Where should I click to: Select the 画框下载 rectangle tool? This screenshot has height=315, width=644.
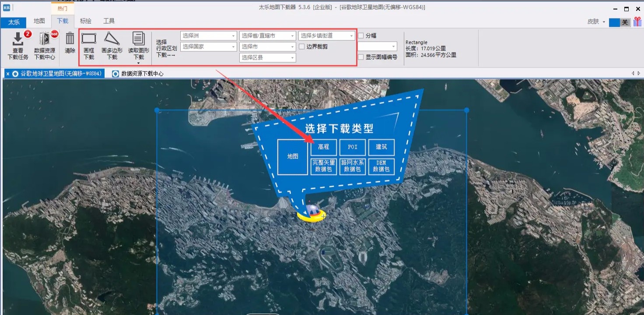pos(89,46)
